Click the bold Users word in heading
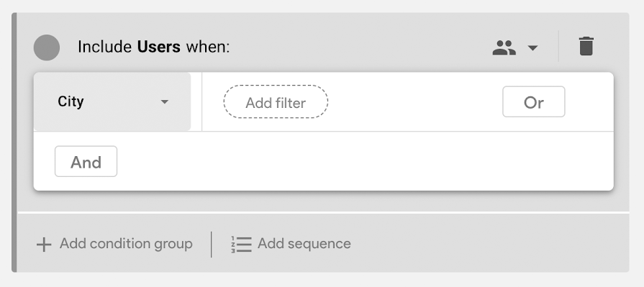 click(x=158, y=47)
